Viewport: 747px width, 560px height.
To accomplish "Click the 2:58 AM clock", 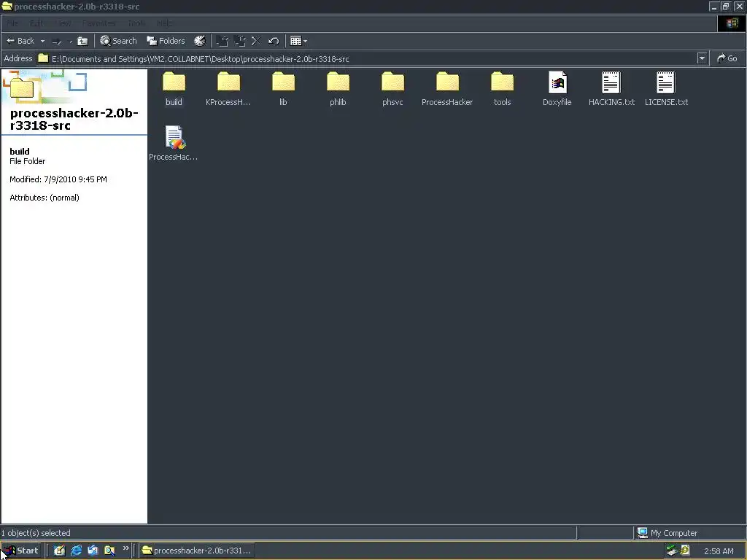I will click(x=719, y=551).
